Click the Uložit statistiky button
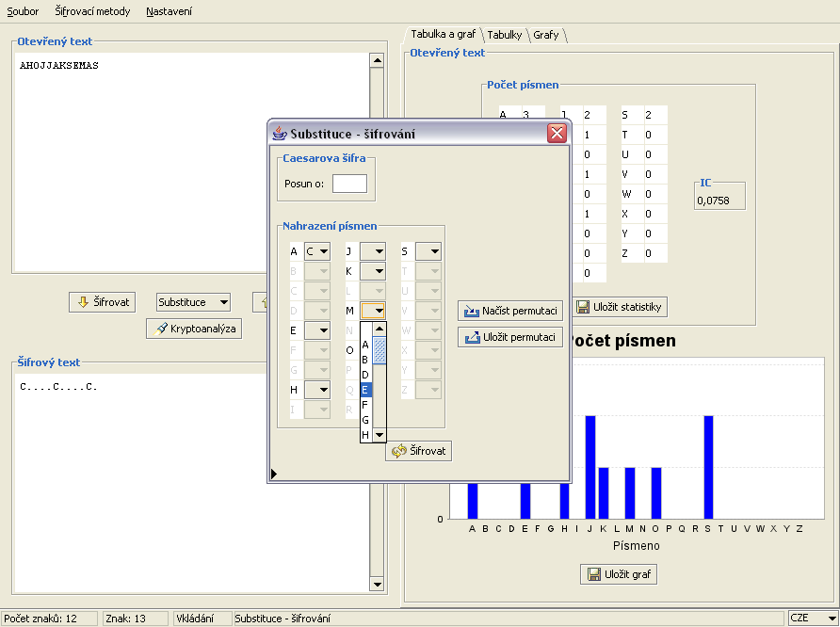This screenshot has width=840, height=627. click(x=620, y=307)
